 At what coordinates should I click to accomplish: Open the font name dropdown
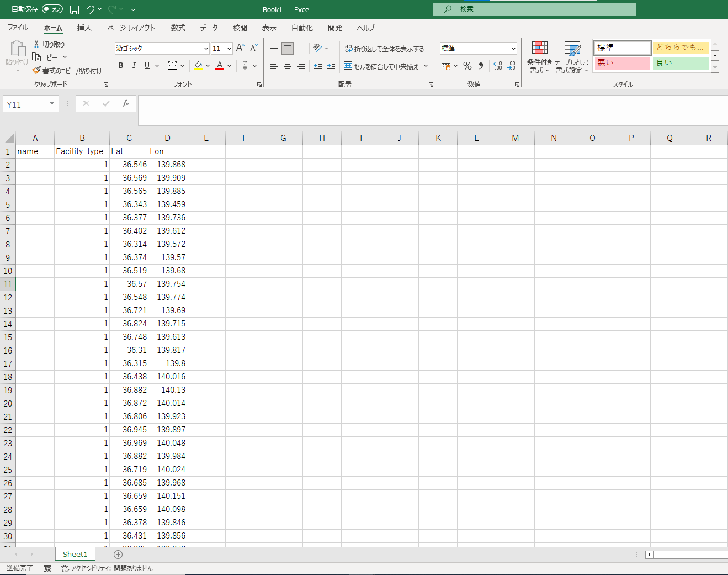(206, 49)
